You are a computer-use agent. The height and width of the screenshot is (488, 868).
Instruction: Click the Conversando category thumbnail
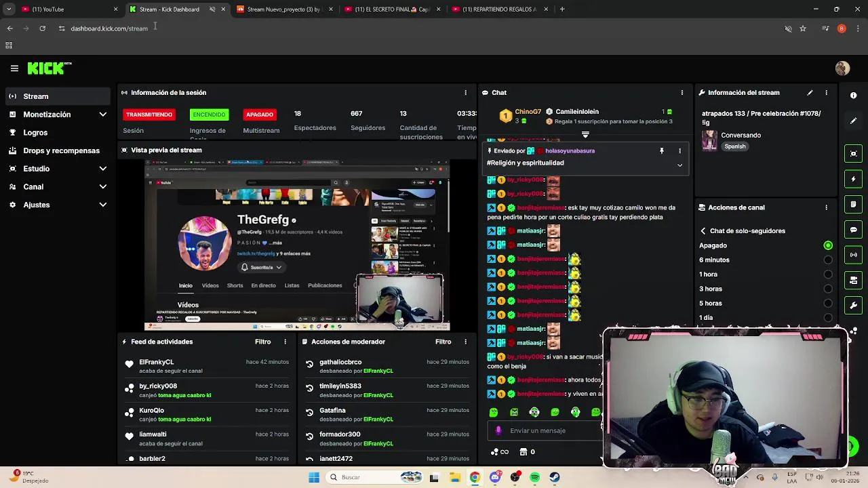tap(709, 140)
